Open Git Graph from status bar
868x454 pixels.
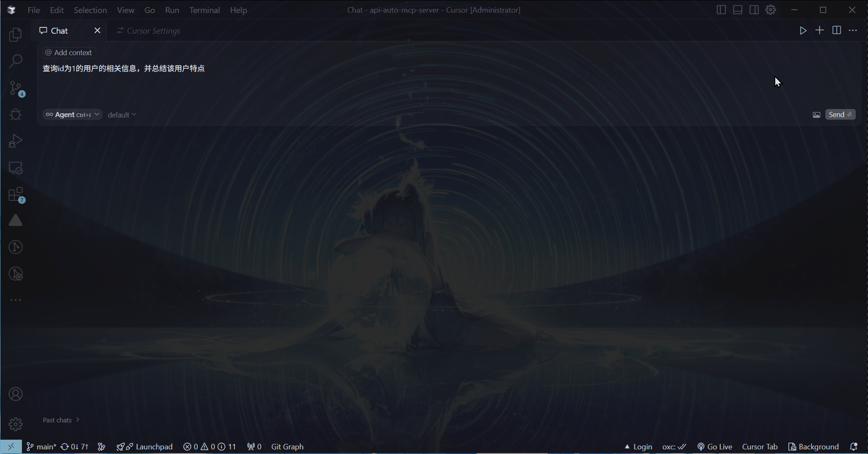[287, 446]
